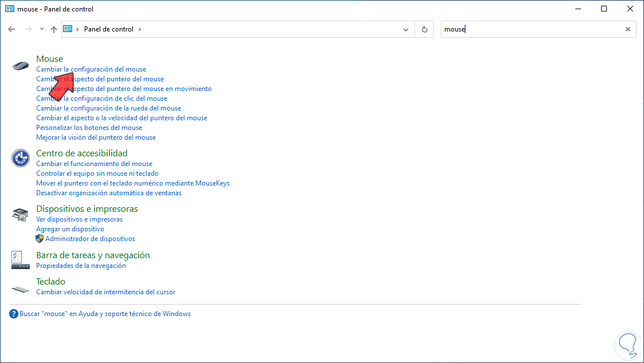Clear the search box with the X
This screenshot has height=363, width=644.
627,29
